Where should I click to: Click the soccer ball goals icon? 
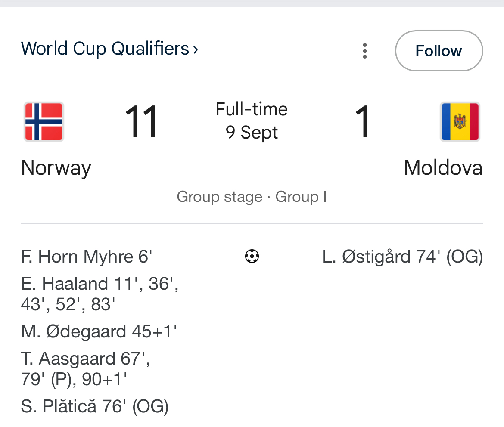(252, 257)
